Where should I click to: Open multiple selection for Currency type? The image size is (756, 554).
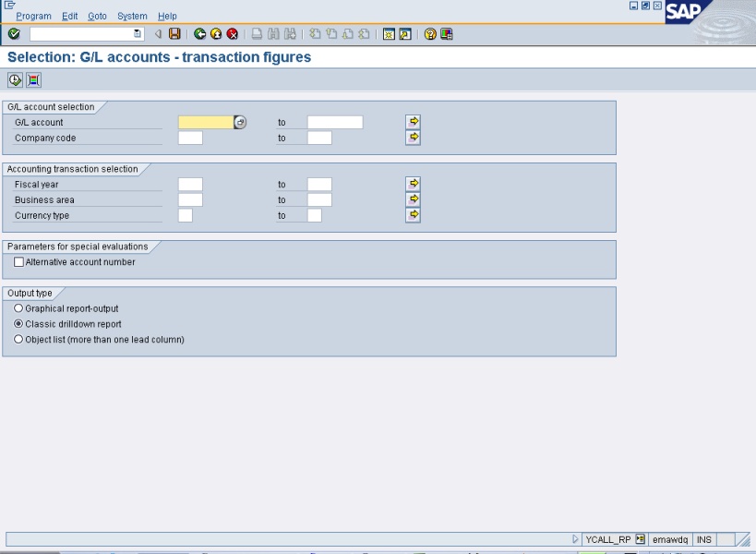(x=414, y=215)
